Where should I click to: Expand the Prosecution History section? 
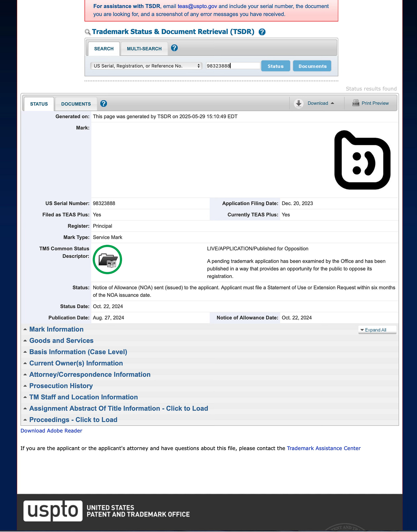[61, 386]
